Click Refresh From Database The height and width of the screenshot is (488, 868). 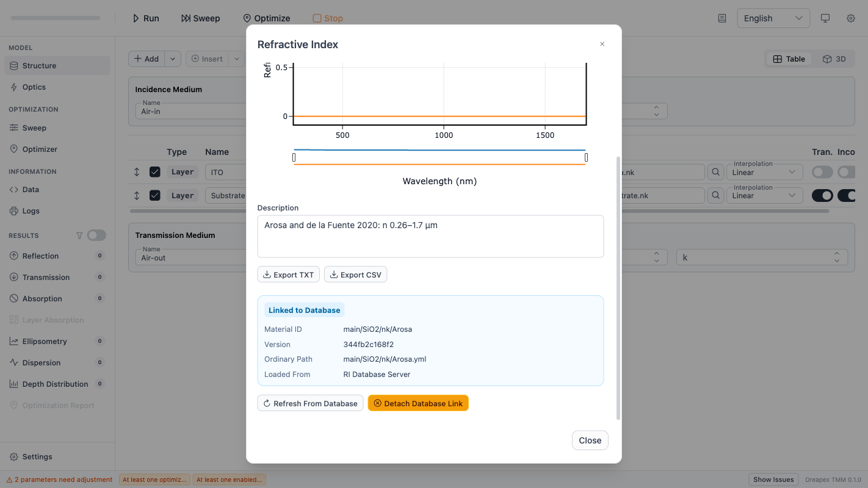(x=309, y=403)
